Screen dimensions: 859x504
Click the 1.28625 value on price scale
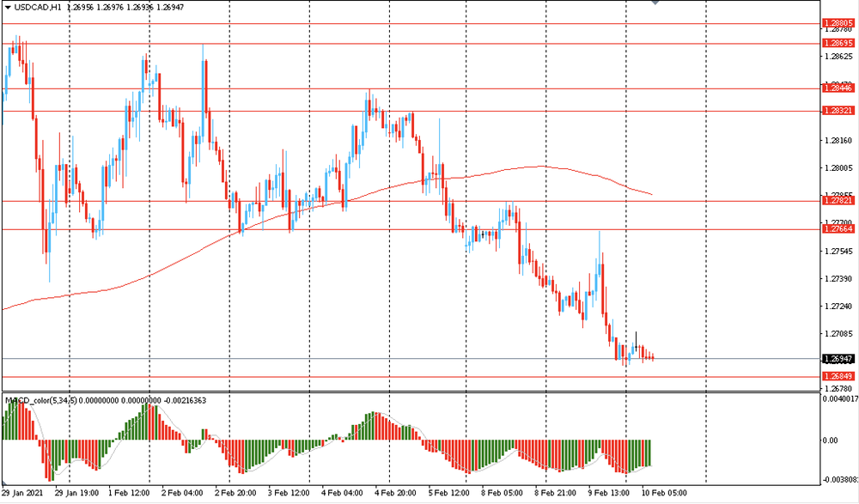(x=837, y=58)
